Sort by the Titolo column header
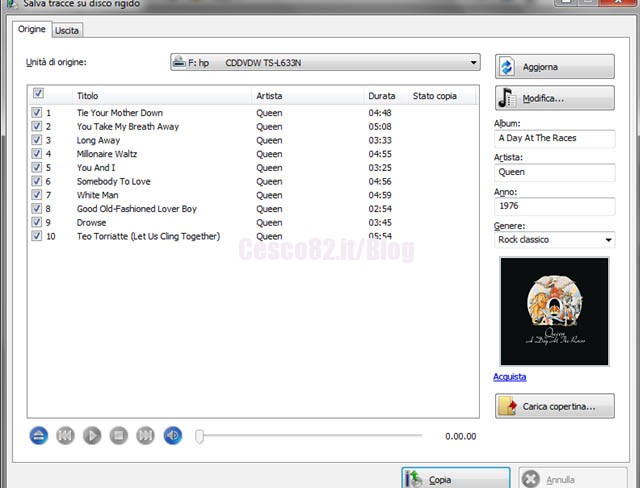This screenshot has height=488, width=640. click(162, 96)
